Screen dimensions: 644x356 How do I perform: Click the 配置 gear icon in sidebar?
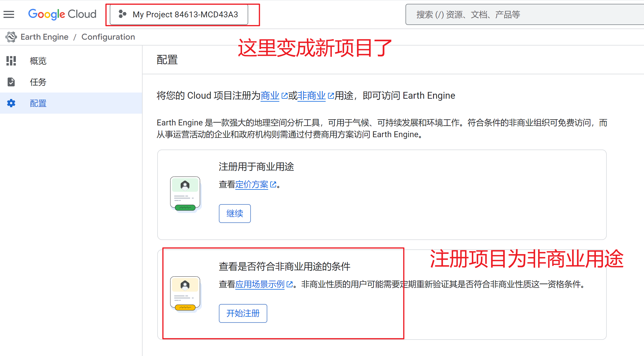coord(11,103)
